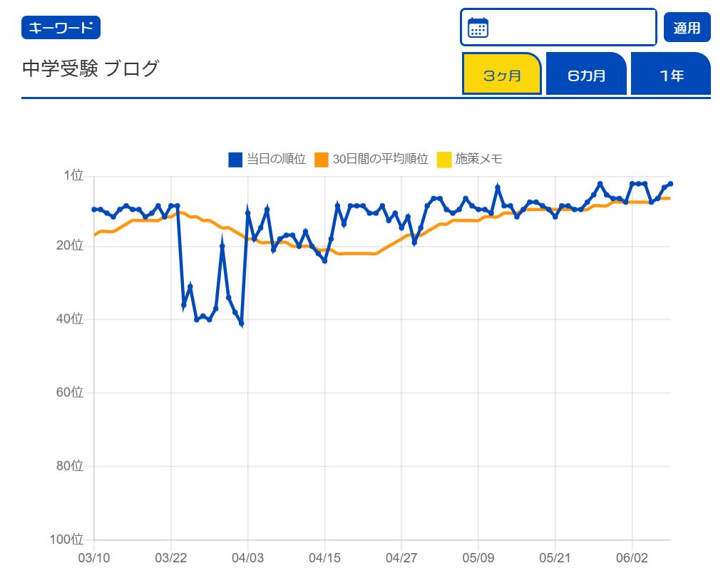Switch to the 1年 period tab
The height and width of the screenshot is (583, 728).
click(x=671, y=74)
